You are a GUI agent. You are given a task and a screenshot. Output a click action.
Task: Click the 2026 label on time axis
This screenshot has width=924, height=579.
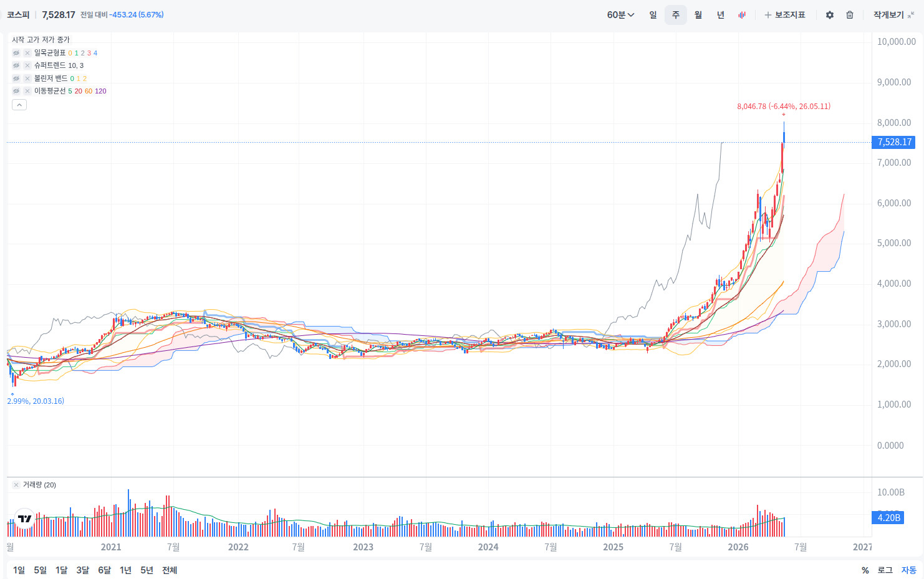(x=738, y=547)
